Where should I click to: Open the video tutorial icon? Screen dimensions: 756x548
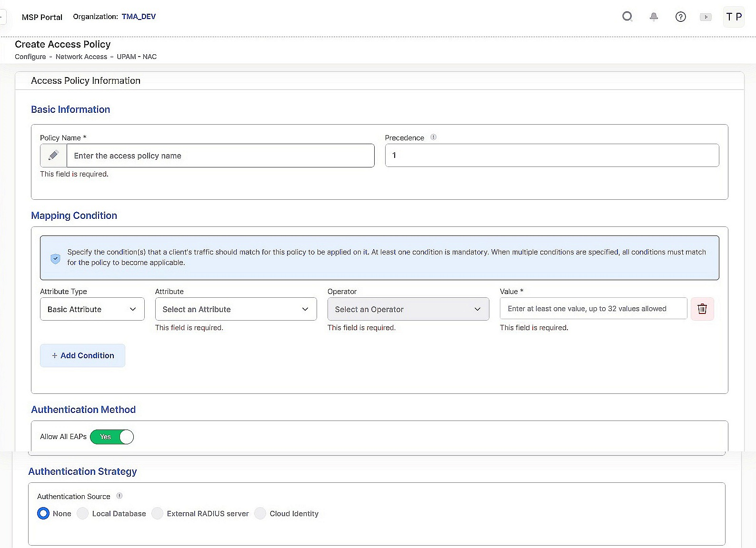pos(706,17)
